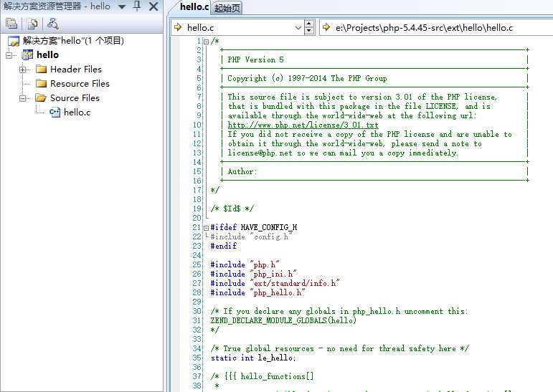The height and width of the screenshot is (392, 553).
Task: Click the Resource Files folder icon
Action: click(x=42, y=84)
